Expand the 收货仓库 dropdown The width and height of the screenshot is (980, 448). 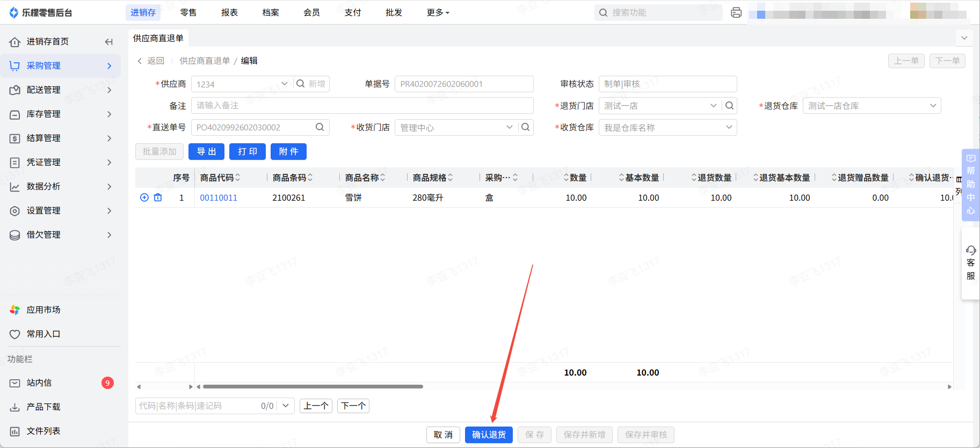pyautogui.click(x=729, y=127)
